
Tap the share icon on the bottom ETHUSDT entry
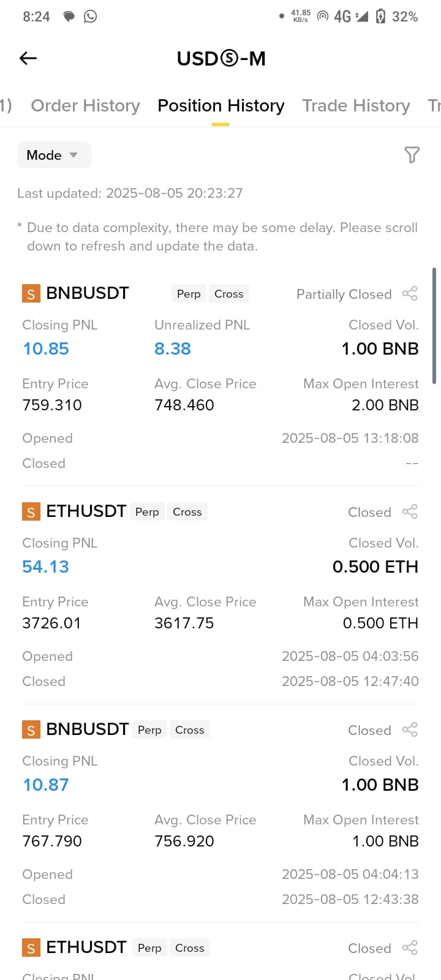click(410, 948)
